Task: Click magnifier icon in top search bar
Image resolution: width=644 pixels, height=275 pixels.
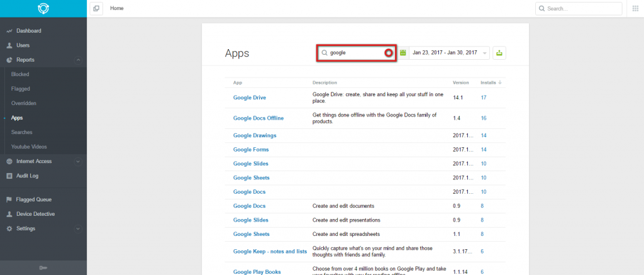Action: [x=542, y=9]
